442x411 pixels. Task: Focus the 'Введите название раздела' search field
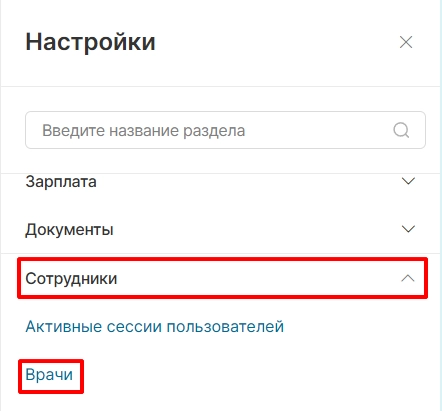(225, 130)
